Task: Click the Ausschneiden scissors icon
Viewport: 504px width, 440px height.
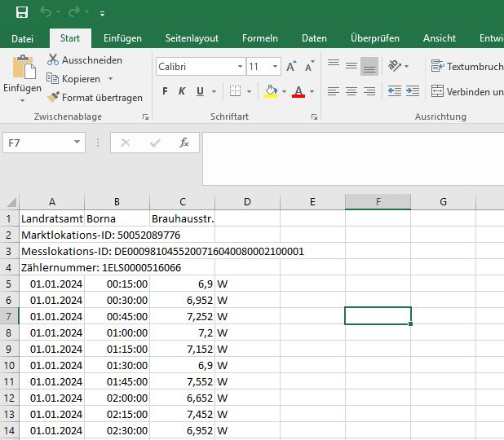Action: (54, 60)
